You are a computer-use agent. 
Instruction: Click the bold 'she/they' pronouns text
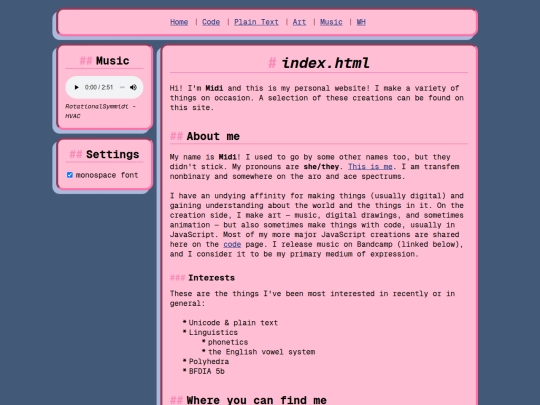(x=321, y=167)
